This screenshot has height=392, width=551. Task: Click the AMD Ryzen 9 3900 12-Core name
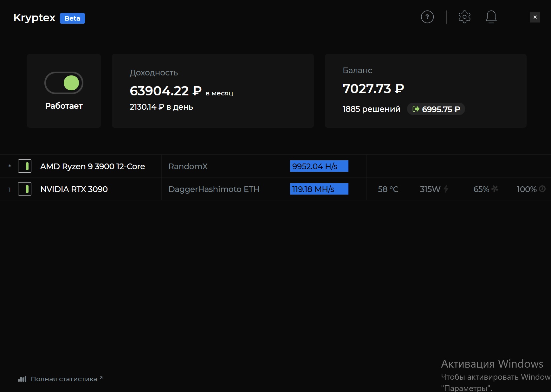[93, 166]
